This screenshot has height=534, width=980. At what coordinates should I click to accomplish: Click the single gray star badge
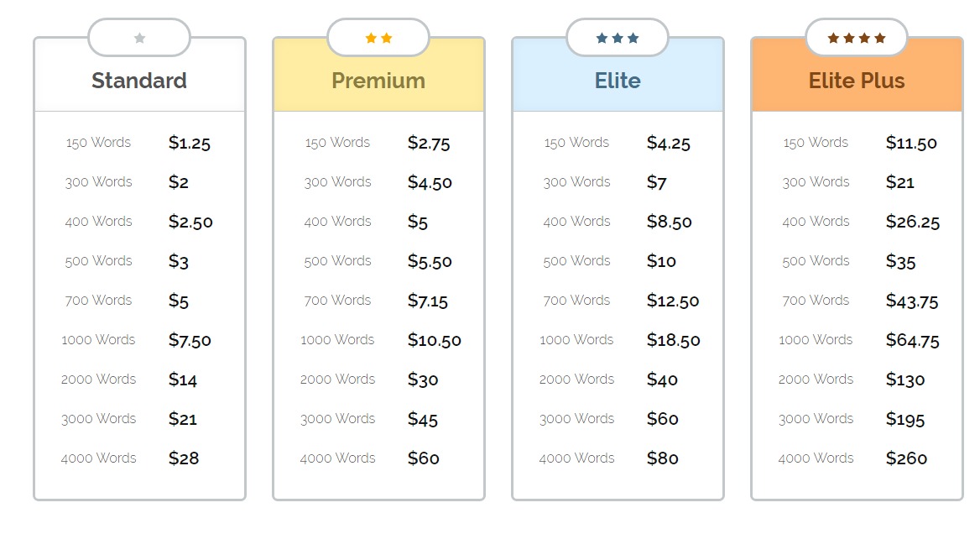(x=139, y=38)
